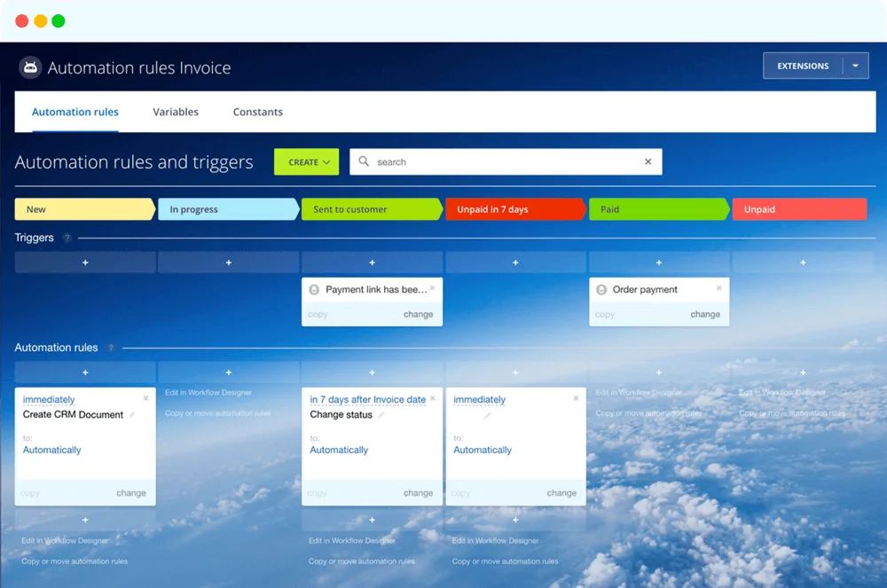This screenshot has height=588, width=887.
Task: Click Edit in Workflow Designer under In progress
Action: pos(208,393)
